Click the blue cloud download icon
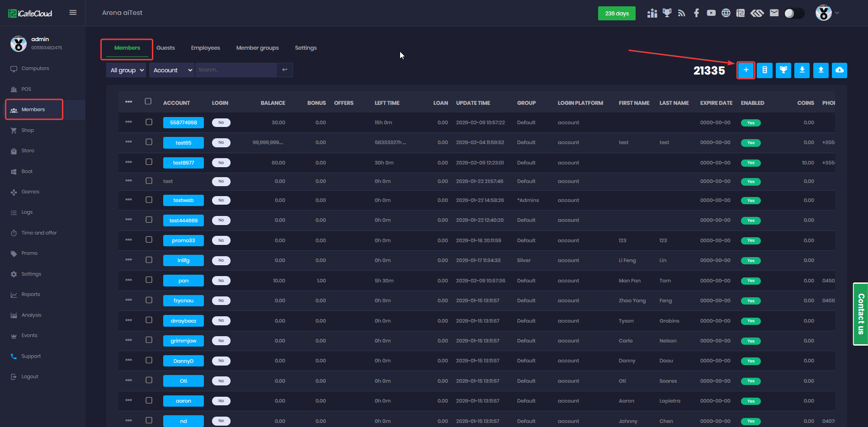868x427 pixels. coord(839,70)
